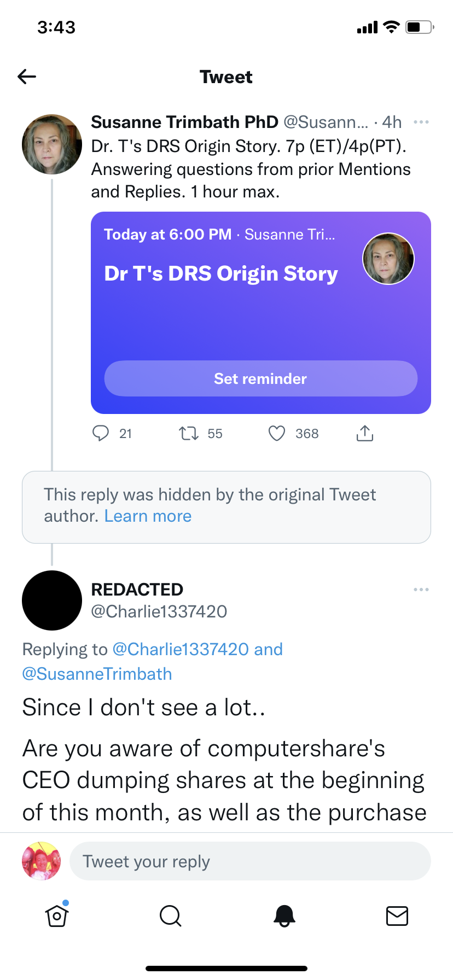
Task: Tap the black REDACTED profile avatar
Action: pos(52,600)
